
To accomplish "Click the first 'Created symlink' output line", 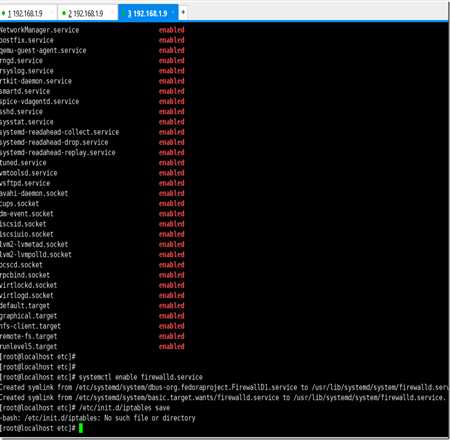I will click(224, 387).
